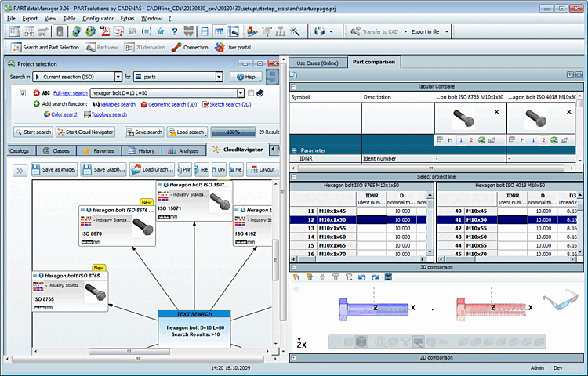Toggle the Full-text search checkbox

(23, 93)
